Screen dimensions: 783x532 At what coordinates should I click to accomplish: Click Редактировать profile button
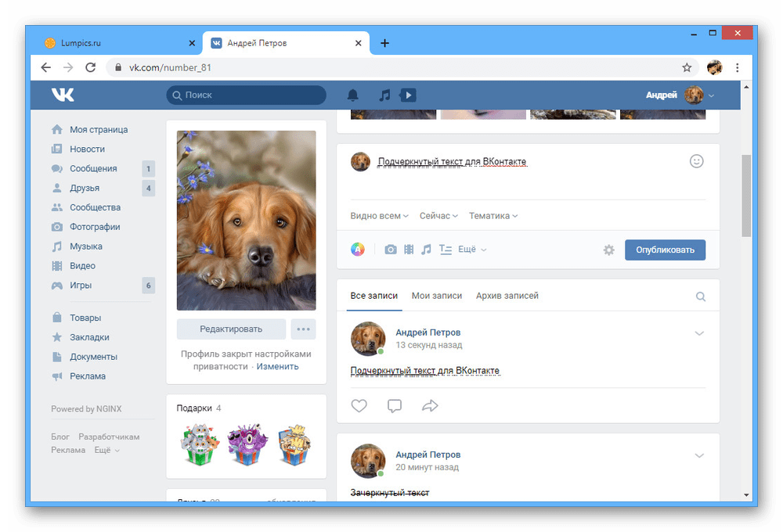click(231, 329)
